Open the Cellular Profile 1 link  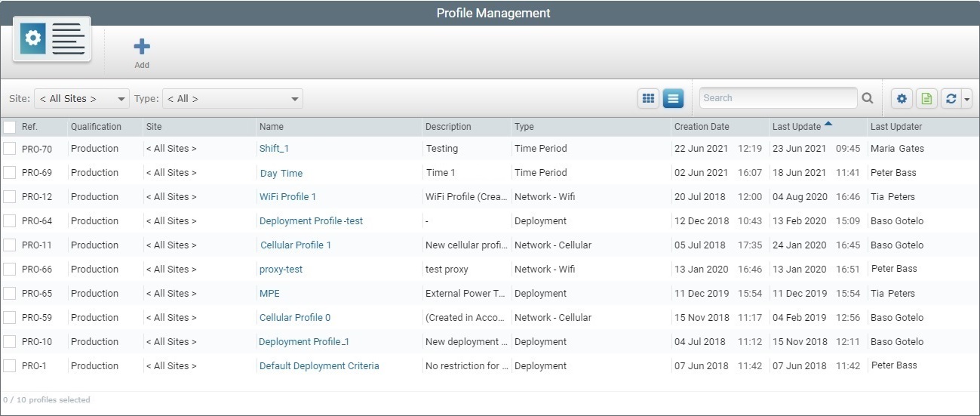coord(296,245)
